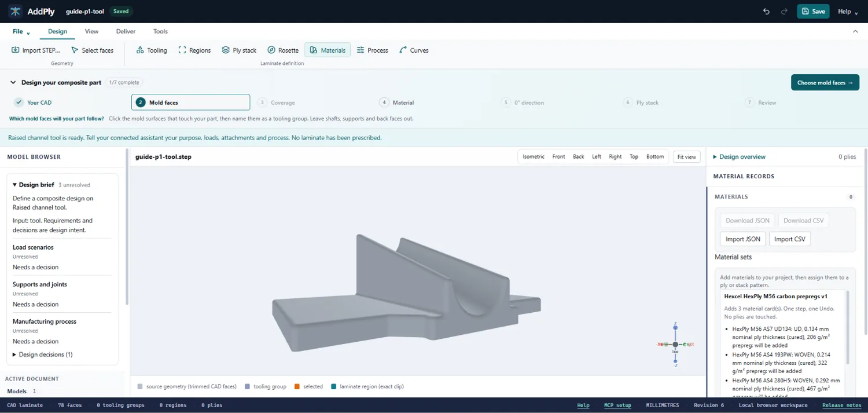Click the tooling group legend swatch
868x413 pixels.
247,386
